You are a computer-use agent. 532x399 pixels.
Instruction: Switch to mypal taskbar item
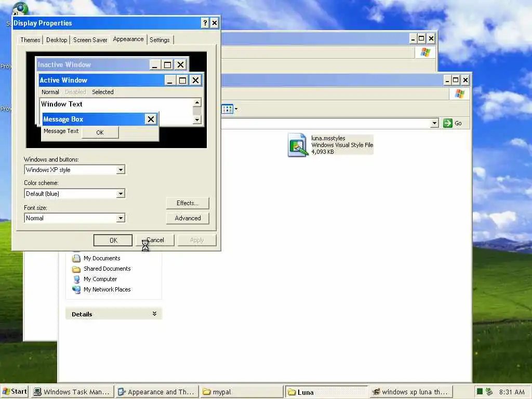tap(241, 392)
